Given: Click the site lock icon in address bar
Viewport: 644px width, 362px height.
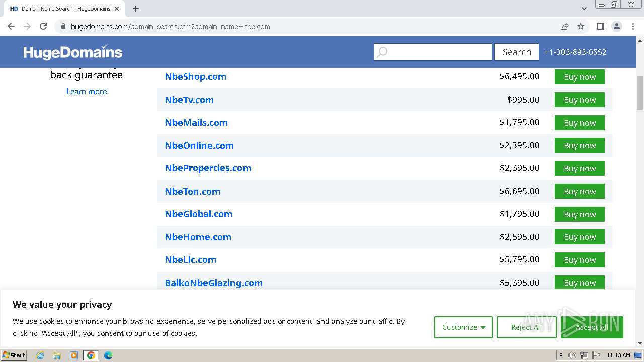Looking at the screenshot, I should click(x=63, y=26).
